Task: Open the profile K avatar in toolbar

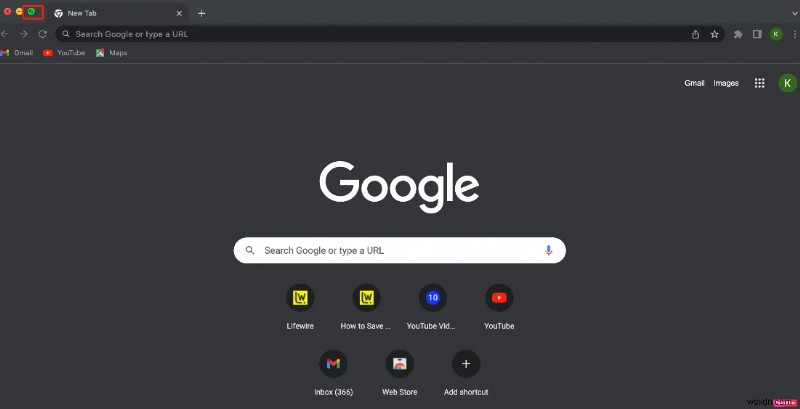Action: point(776,34)
